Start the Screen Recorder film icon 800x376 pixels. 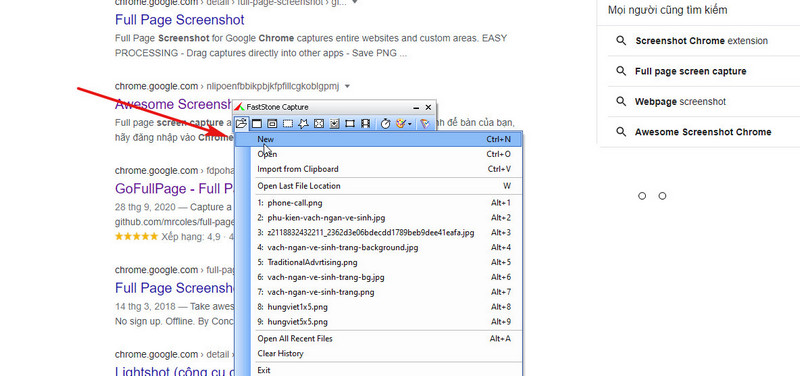[365, 123]
